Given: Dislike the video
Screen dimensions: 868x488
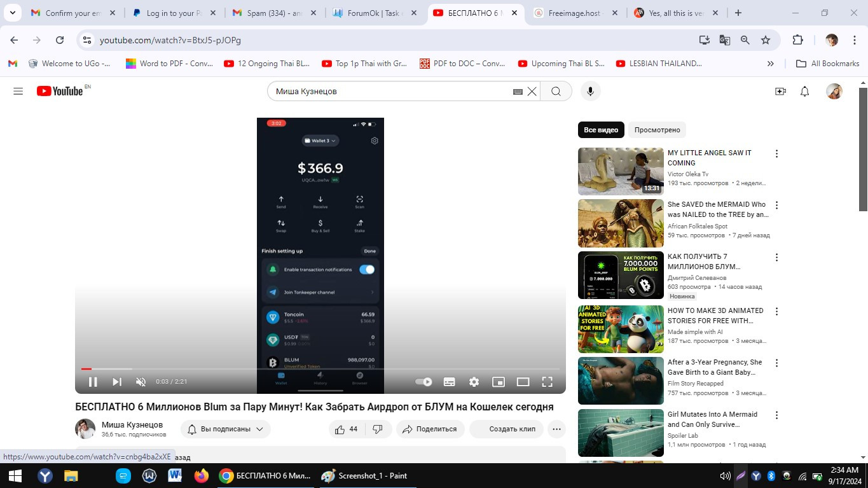Looking at the screenshot, I should click(378, 429).
